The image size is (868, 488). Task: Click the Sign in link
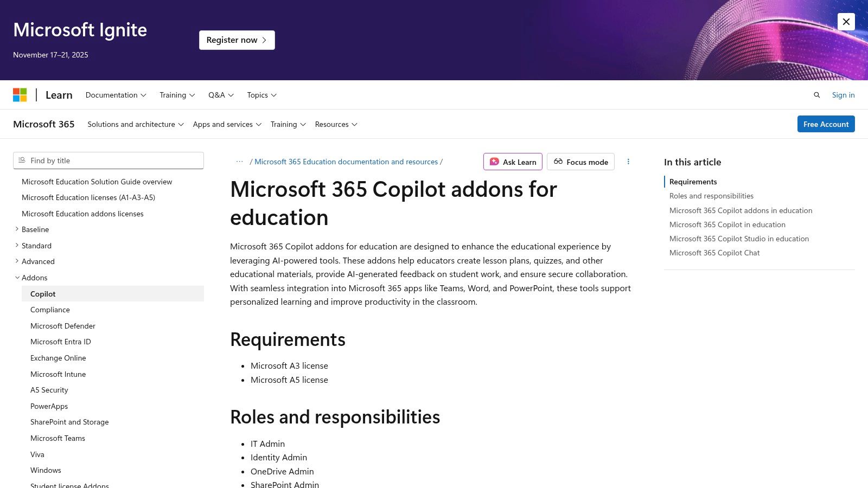843,95
